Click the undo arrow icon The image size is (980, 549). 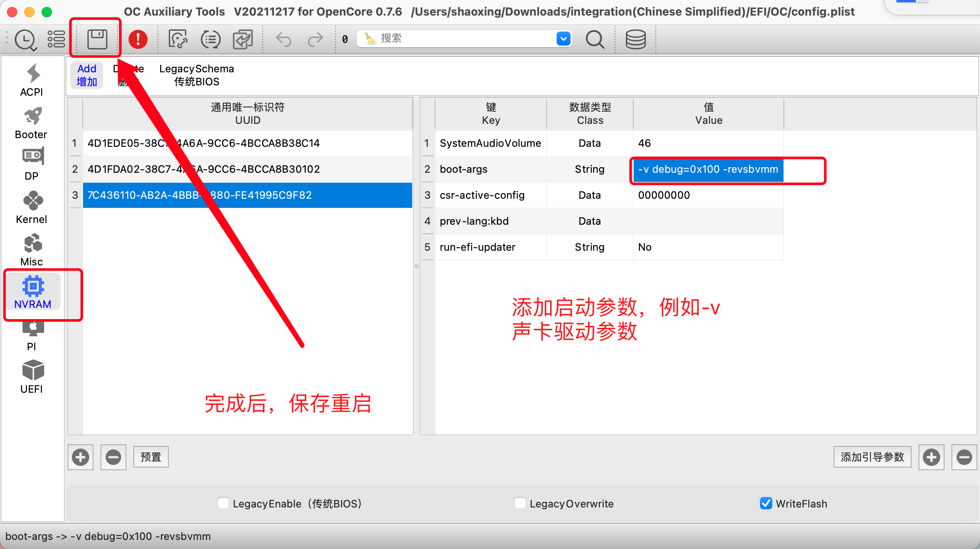click(x=284, y=39)
